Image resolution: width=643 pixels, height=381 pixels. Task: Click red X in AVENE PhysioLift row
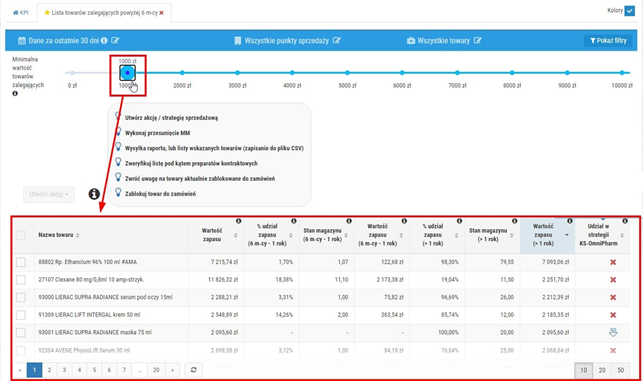(613, 351)
